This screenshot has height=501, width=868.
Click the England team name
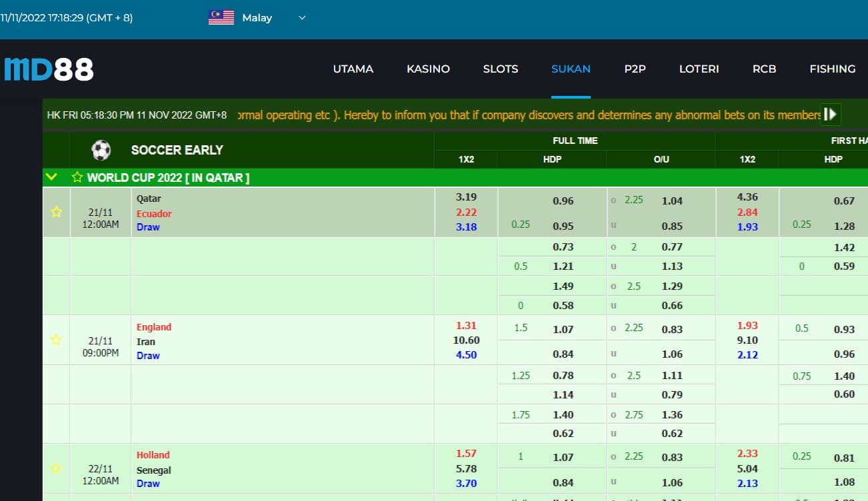[x=154, y=327]
